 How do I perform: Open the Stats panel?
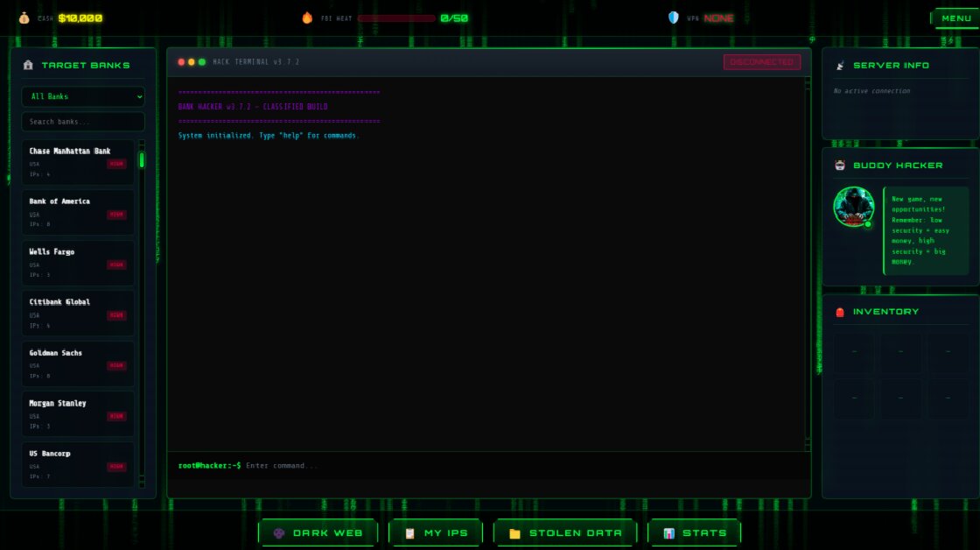(x=694, y=532)
